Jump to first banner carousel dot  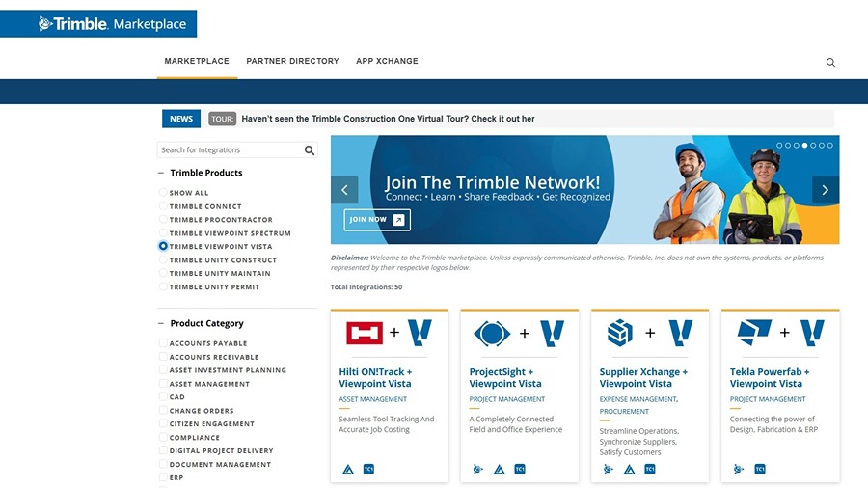pyautogui.click(x=779, y=145)
